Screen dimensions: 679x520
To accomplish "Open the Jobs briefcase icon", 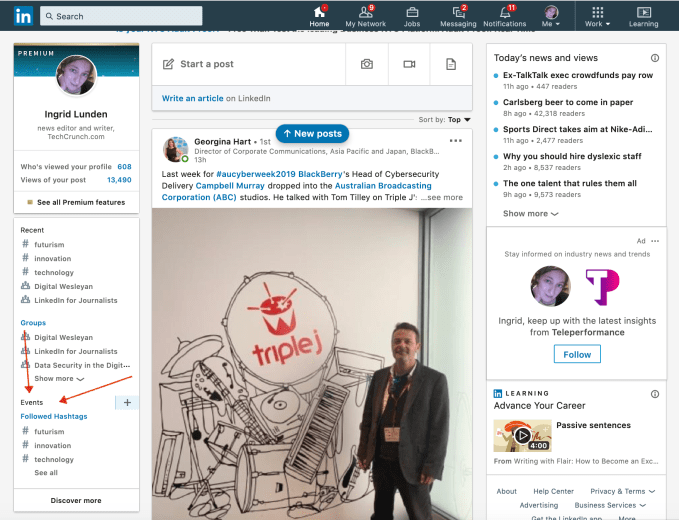I will (x=412, y=12).
